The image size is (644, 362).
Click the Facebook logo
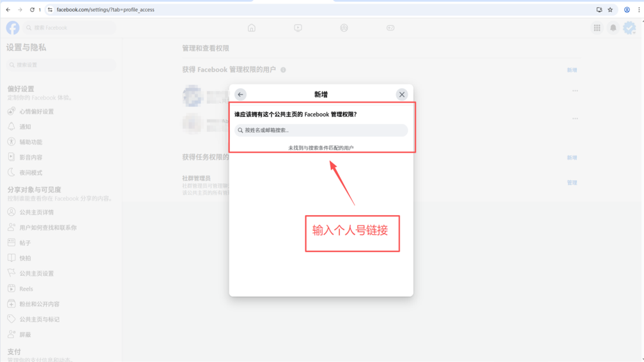pyautogui.click(x=13, y=28)
